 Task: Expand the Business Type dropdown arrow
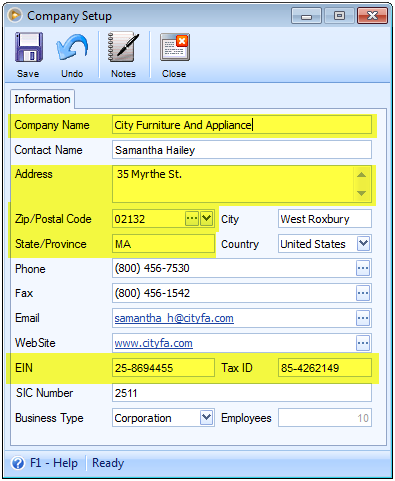pos(207,417)
